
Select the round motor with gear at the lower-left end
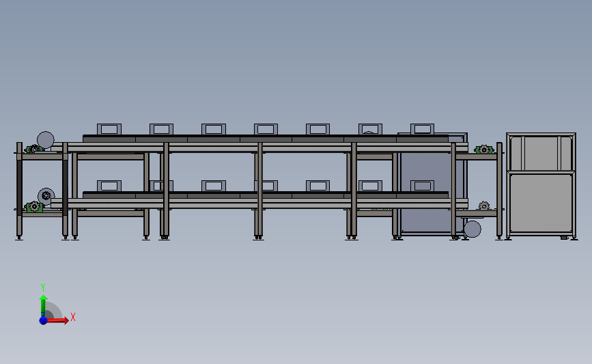(46, 196)
